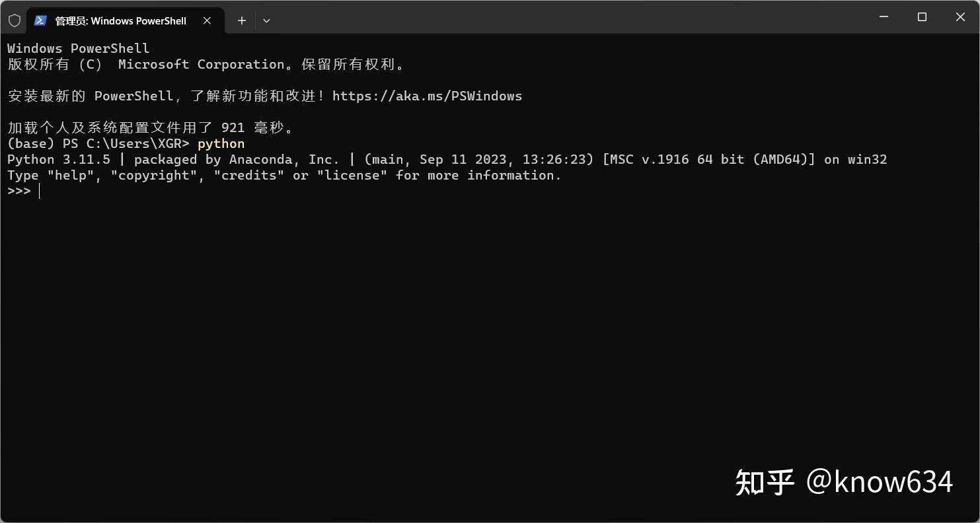The image size is (980, 523).
Task: Click the admin shield icon in the title bar
Action: (x=15, y=20)
